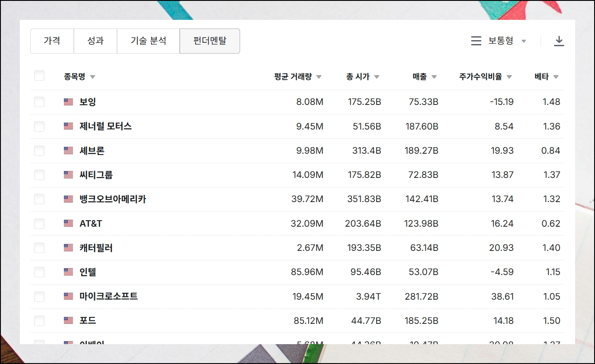
Task: Sort by 매출 column header
Action: [424, 77]
